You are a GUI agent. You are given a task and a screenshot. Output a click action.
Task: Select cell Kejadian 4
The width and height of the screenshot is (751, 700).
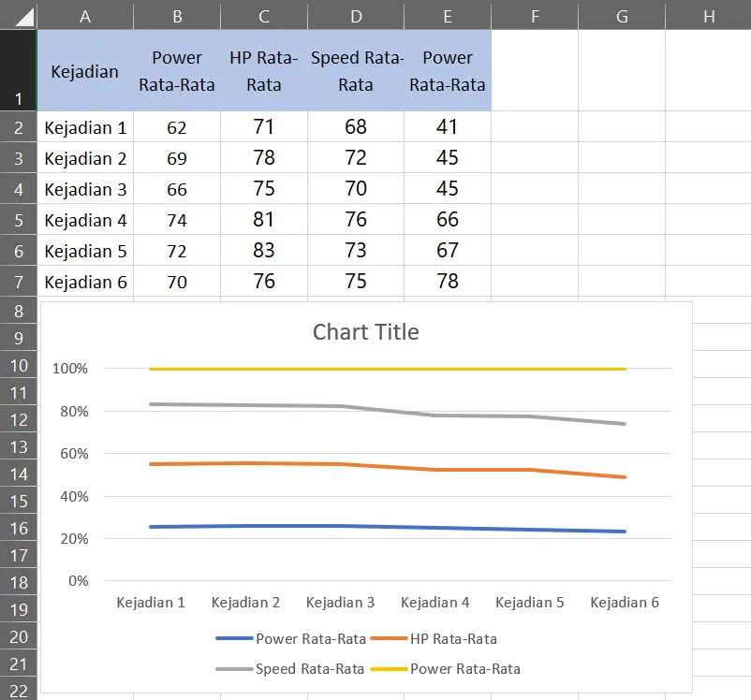(x=85, y=219)
